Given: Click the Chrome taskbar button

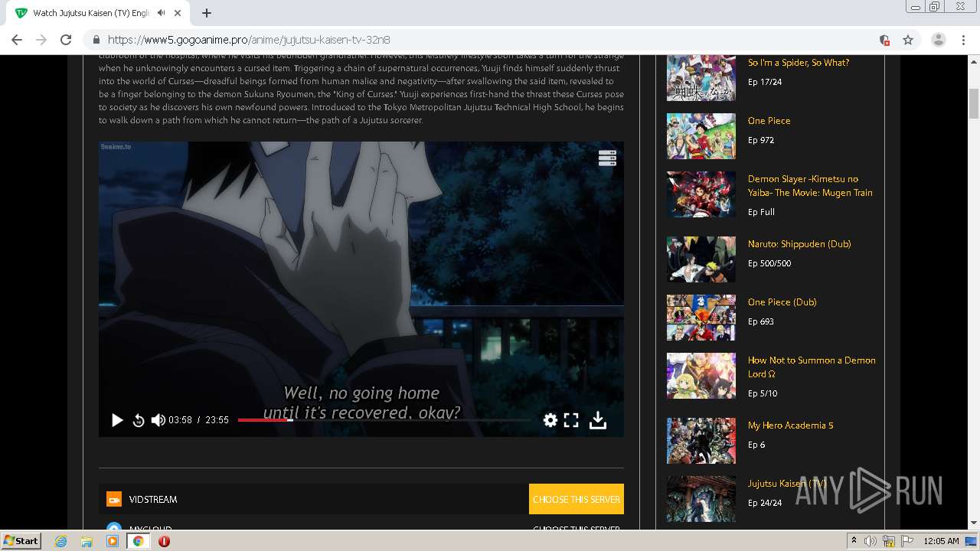Looking at the screenshot, I should coord(138,541).
